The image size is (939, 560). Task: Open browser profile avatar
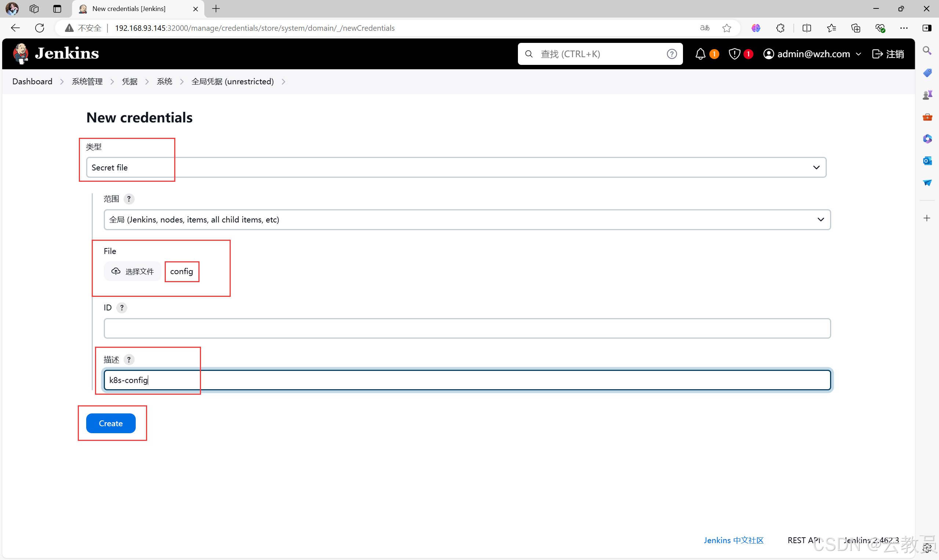12,8
